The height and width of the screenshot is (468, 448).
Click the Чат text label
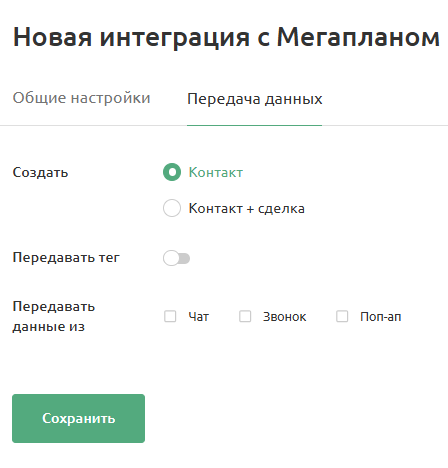coord(199,316)
